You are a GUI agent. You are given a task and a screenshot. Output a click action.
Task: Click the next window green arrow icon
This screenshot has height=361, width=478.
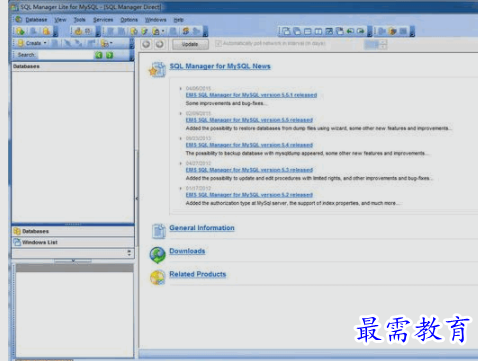[x=360, y=31]
